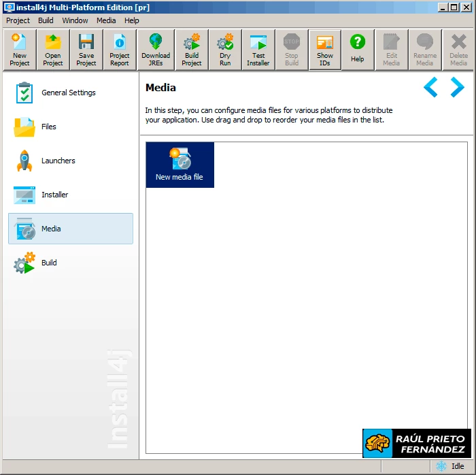Save the project with Save Project
This screenshot has width=476, height=475.
(86, 50)
